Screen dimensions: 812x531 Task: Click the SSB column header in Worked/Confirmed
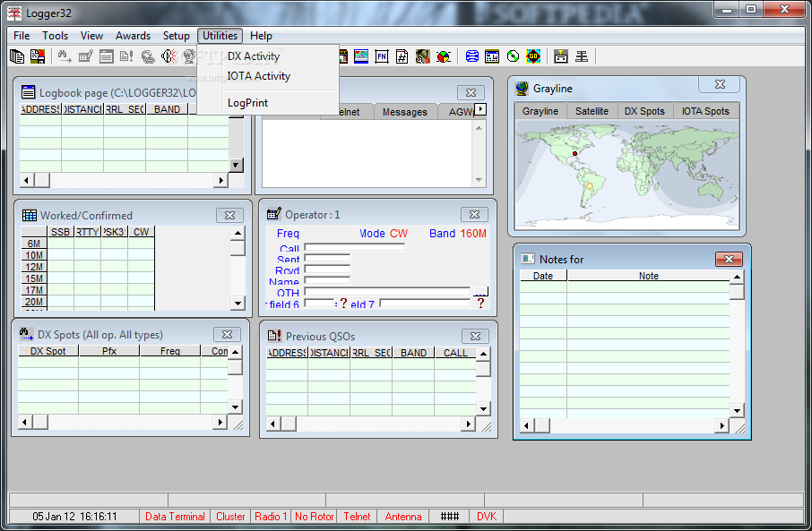[61, 232]
